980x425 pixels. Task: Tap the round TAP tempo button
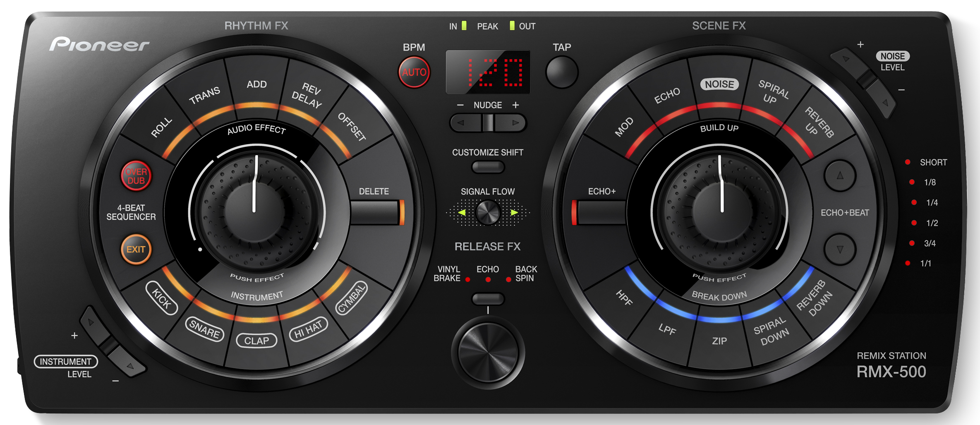[561, 72]
